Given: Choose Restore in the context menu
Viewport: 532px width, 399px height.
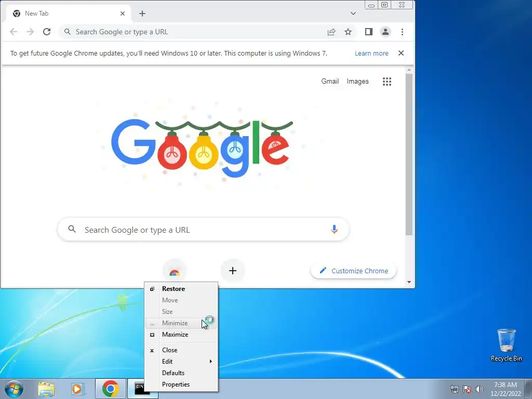Looking at the screenshot, I should point(181,289).
